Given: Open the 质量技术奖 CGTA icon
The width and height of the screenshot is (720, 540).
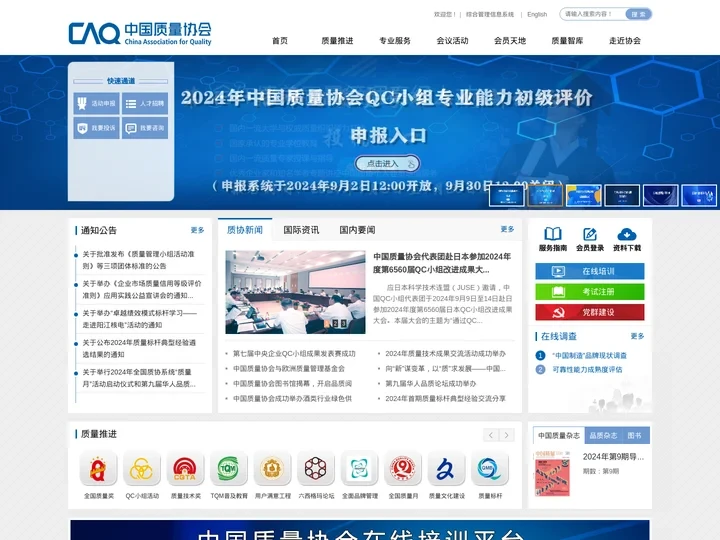Looking at the screenshot, I should (186, 469).
